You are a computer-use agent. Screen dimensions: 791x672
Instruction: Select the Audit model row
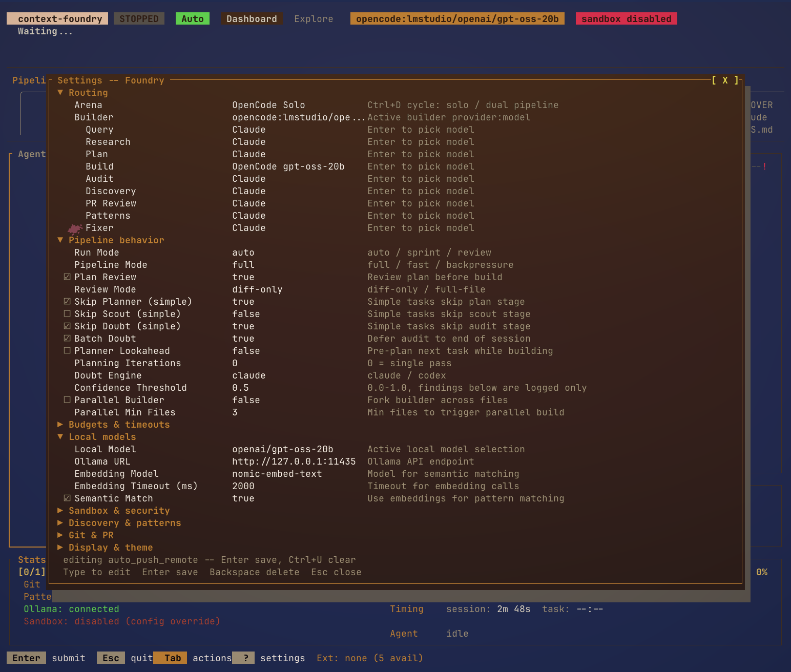[x=394, y=179]
